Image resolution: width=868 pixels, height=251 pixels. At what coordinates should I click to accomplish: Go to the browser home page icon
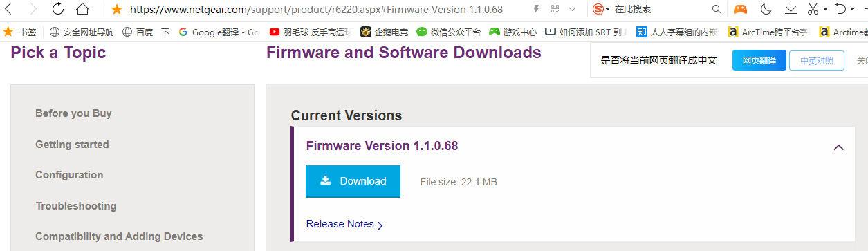[x=82, y=9]
